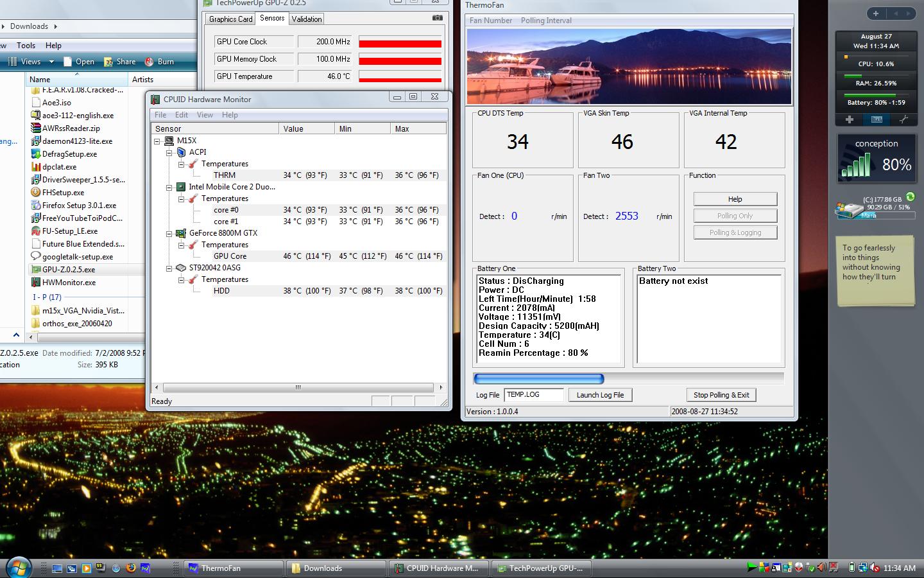Open Help menu in Hardware Monitor

point(230,115)
